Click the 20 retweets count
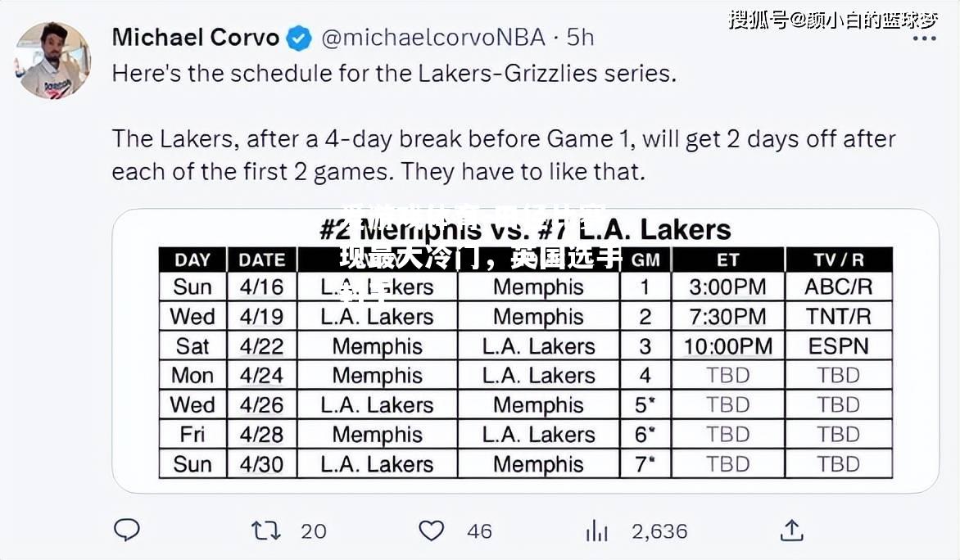Image resolution: width=960 pixels, height=560 pixels. click(314, 531)
